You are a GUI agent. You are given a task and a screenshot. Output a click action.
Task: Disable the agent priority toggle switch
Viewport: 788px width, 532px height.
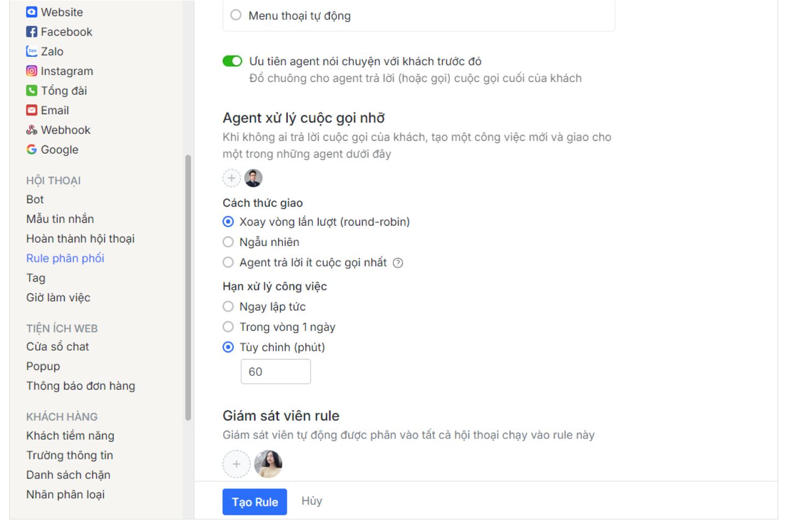(232, 61)
